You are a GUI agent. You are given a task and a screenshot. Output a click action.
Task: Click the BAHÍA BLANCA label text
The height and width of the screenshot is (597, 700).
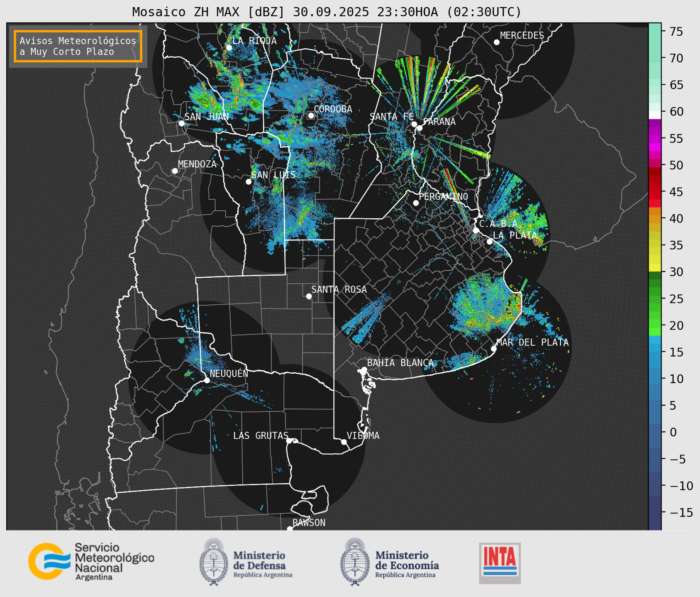(x=400, y=363)
